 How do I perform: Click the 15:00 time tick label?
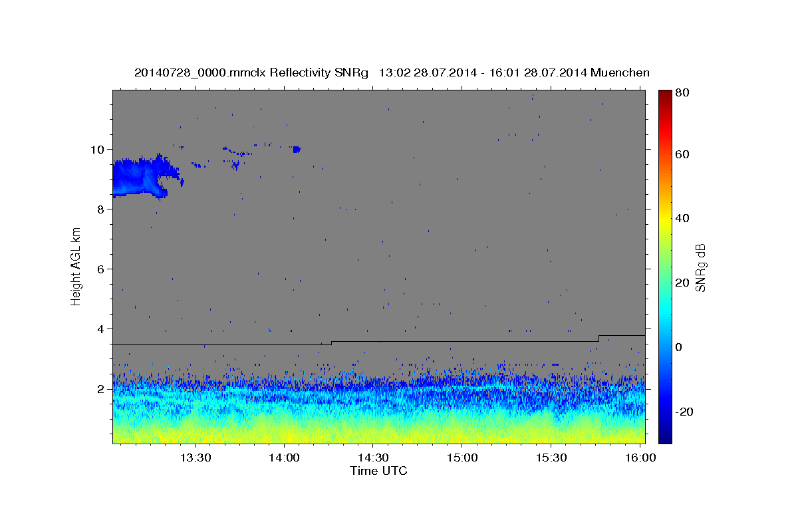point(462,458)
